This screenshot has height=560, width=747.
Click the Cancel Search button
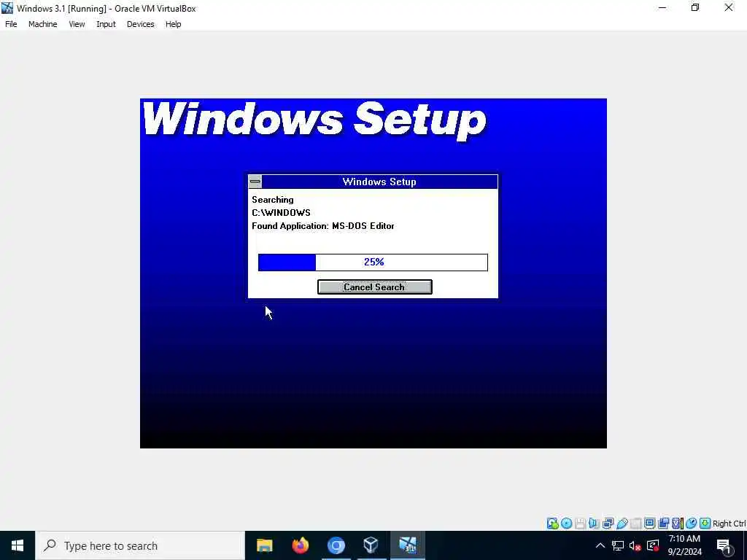pos(374,287)
